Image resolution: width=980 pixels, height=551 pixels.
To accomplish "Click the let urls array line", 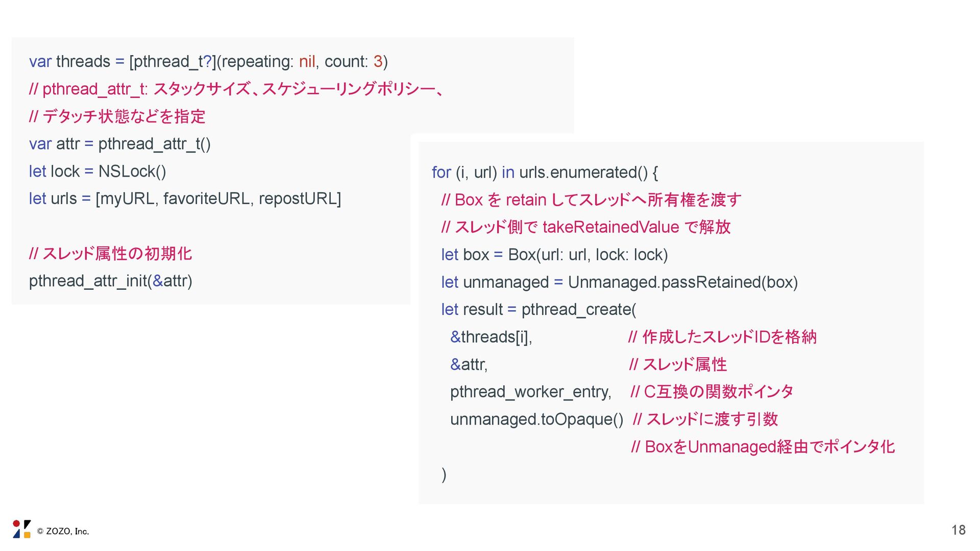I will tap(185, 198).
